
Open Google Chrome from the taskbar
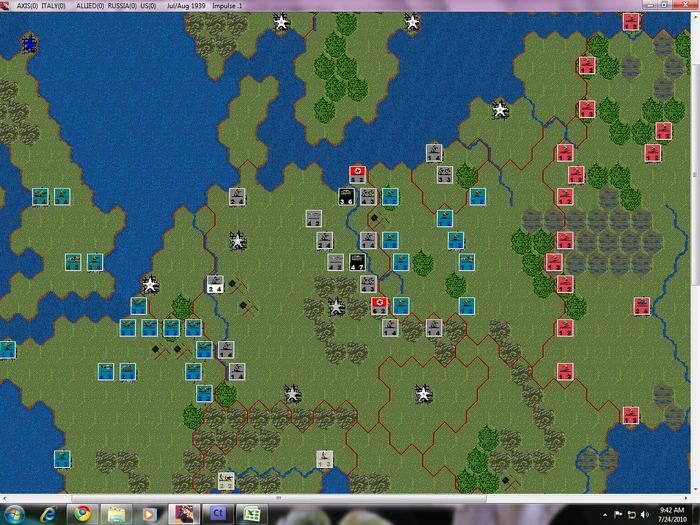(83, 514)
